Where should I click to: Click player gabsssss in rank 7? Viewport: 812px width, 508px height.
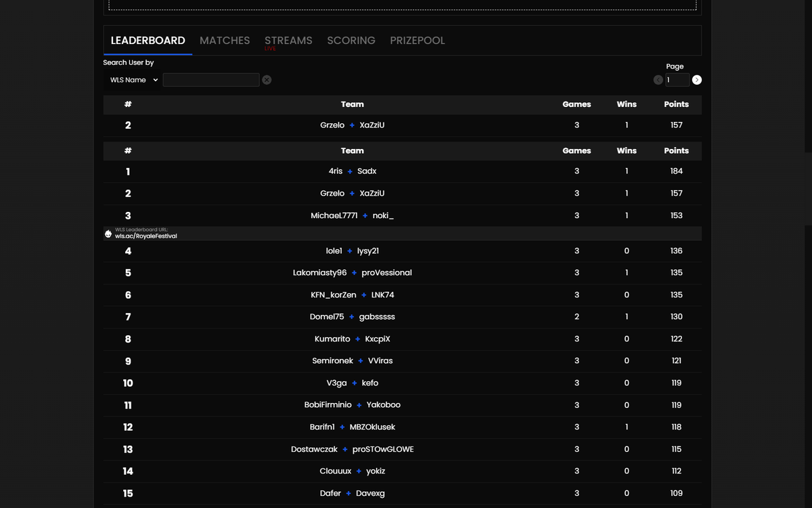[377, 317]
